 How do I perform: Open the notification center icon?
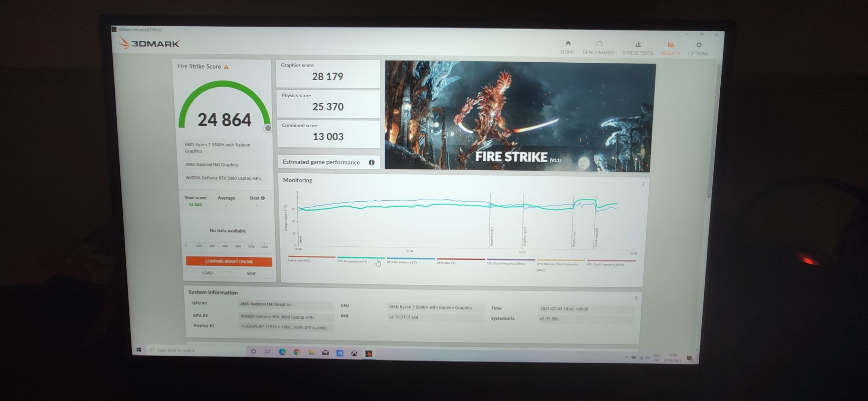click(689, 359)
